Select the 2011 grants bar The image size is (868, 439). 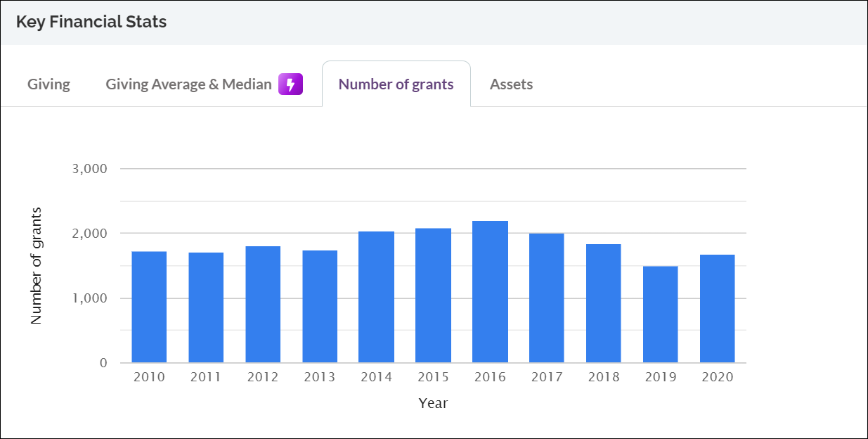(205, 306)
